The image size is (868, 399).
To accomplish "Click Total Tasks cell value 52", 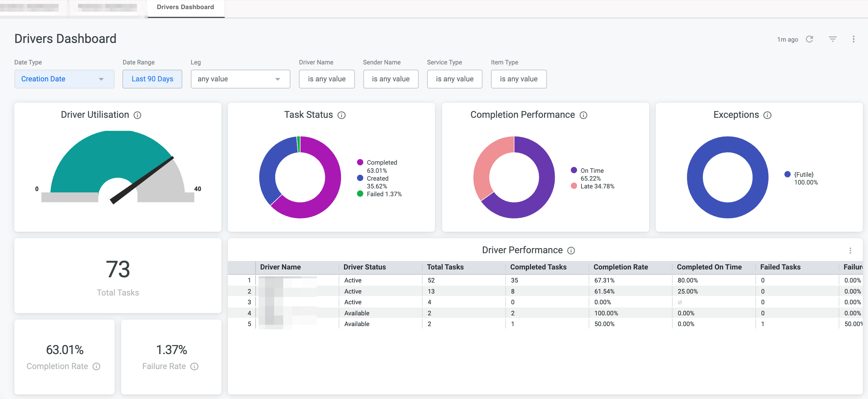I will [x=431, y=280].
